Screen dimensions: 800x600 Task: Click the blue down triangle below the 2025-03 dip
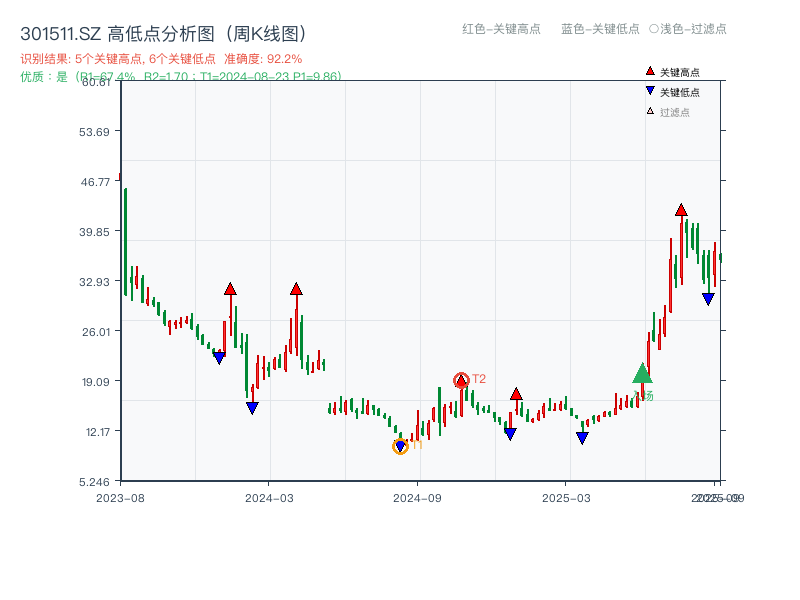click(x=581, y=437)
